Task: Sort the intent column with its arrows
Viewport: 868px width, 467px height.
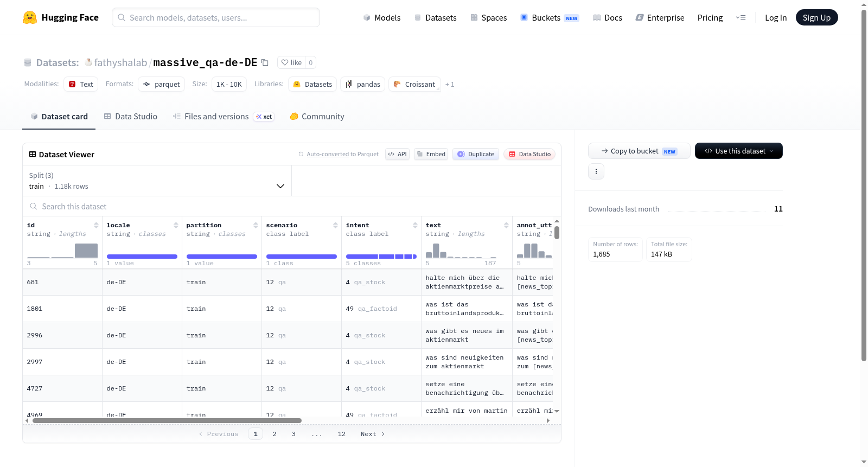Action: pos(415,225)
